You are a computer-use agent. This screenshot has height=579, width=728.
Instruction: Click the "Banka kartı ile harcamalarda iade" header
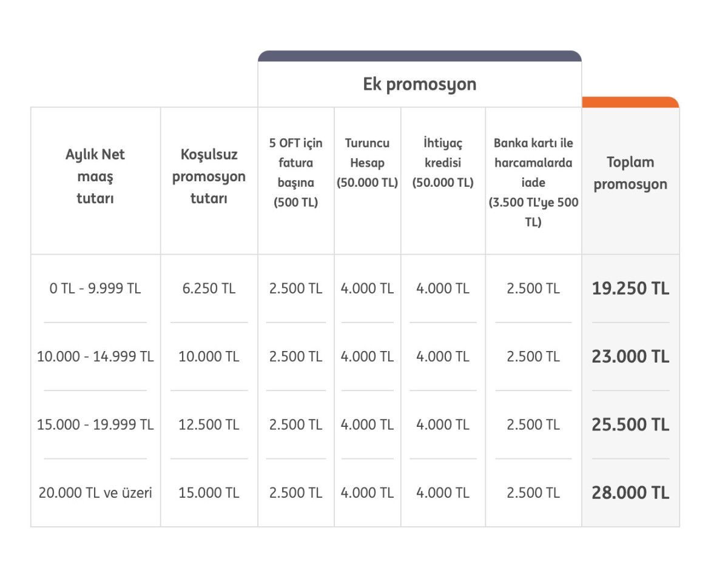[x=533, y=182]
